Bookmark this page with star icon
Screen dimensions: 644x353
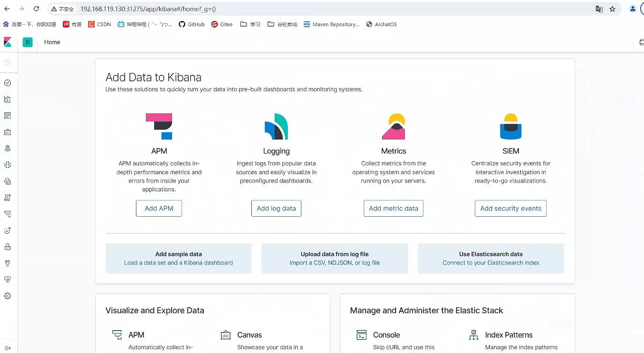click(612, 9)
